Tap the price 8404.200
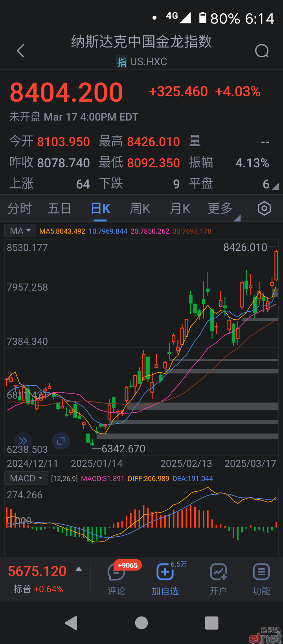 click(x=66, y=93)
